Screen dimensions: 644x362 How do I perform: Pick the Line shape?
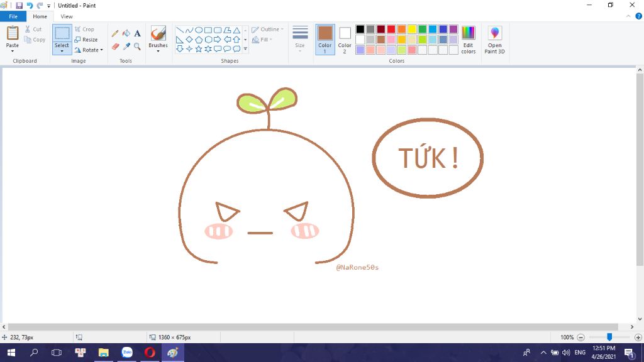point(179,30)
